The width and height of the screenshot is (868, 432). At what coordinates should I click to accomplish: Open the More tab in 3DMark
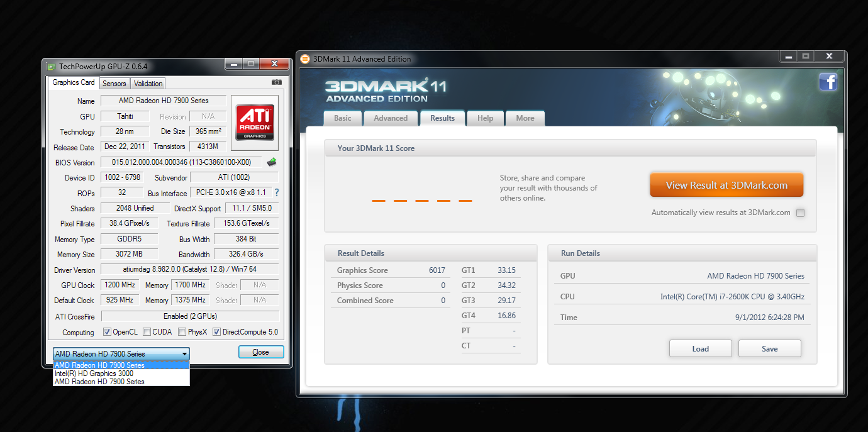[x=525, y=118]
